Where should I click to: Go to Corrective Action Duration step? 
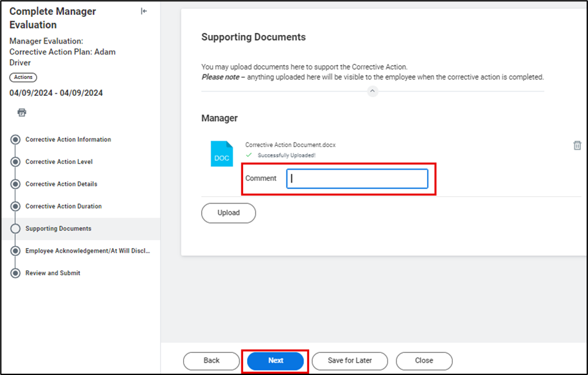coord(63,207)
